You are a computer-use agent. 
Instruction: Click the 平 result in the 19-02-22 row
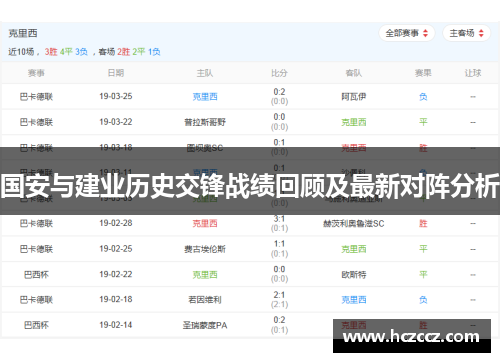point(423,275)
